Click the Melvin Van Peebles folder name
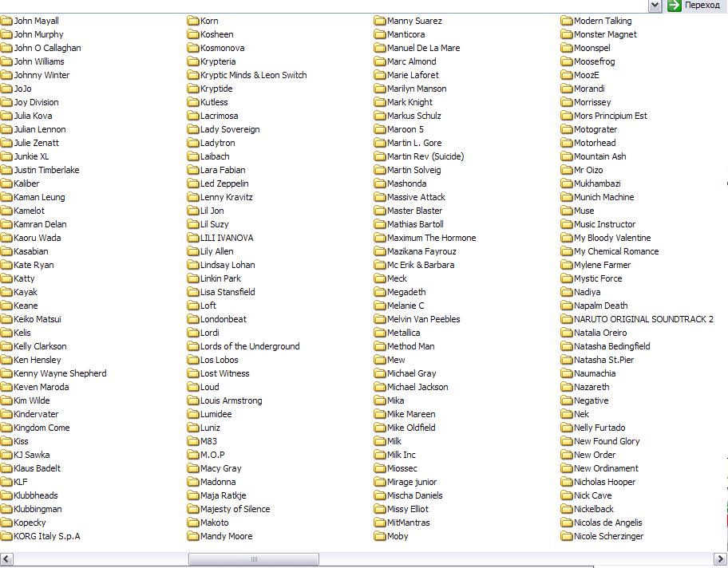The width and height of the screenshot is (728, 568). 424,319
